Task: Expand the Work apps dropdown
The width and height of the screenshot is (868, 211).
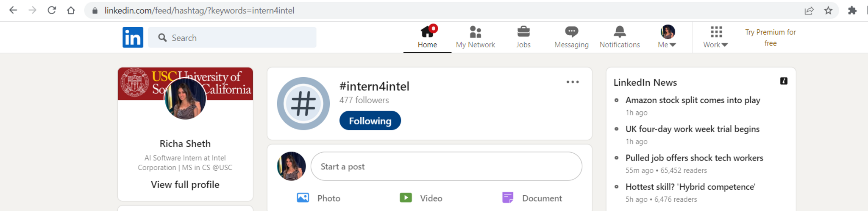Action: point(715,37)
